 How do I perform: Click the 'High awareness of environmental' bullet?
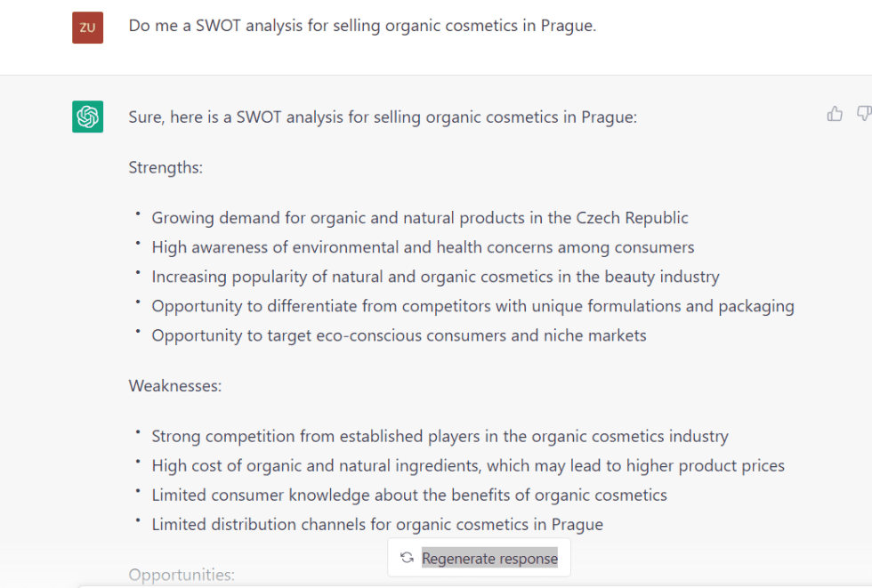click(424, 247)
